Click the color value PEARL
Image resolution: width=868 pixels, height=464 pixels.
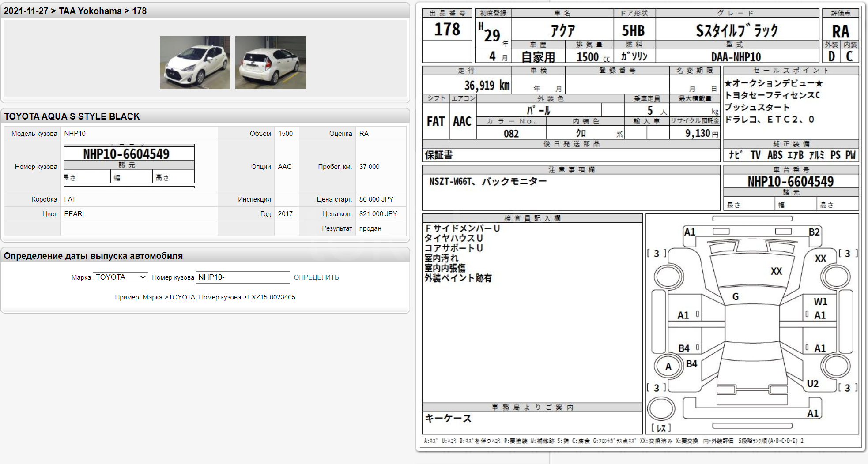75,214
